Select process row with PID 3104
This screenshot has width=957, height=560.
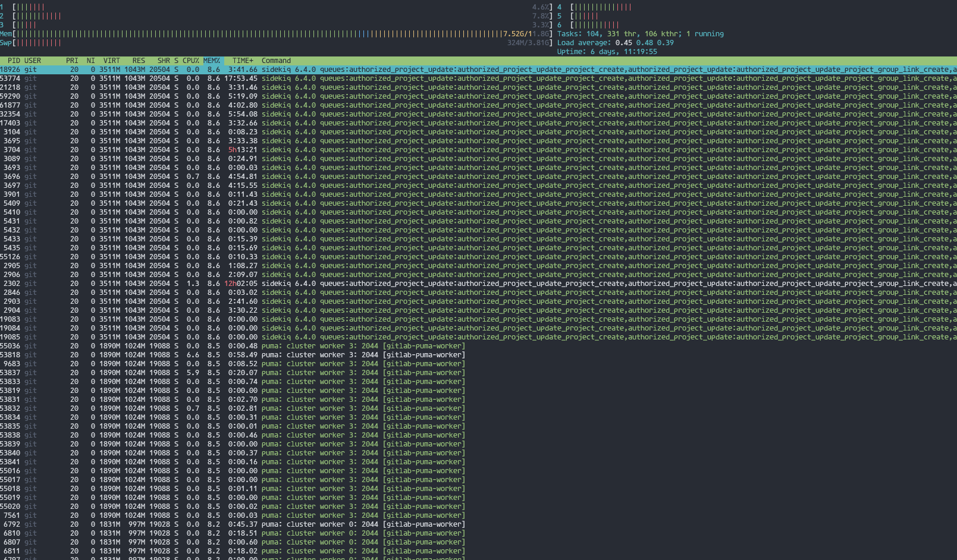point(478,132)
